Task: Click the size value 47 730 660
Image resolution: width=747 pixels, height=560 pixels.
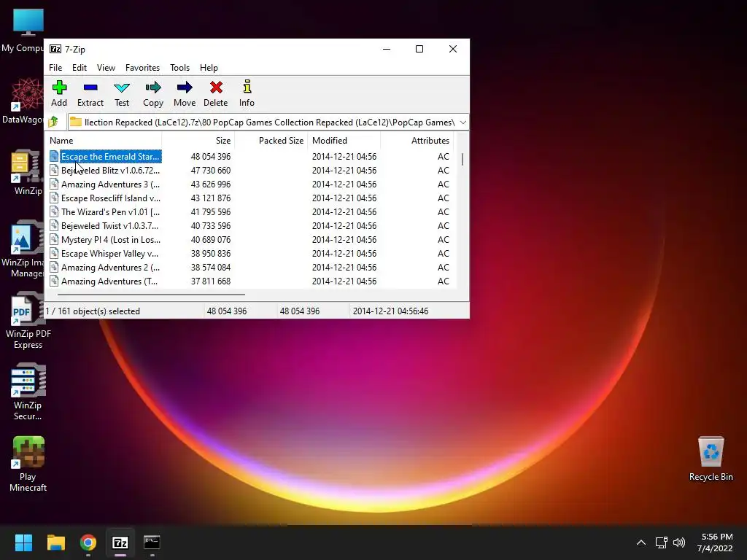Action: point(211,171)
